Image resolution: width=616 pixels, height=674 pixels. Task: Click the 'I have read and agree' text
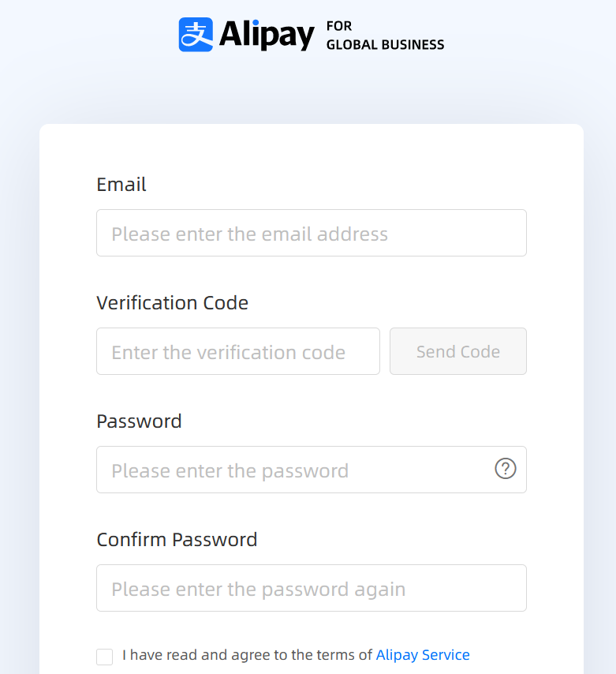tap(247, 655)
